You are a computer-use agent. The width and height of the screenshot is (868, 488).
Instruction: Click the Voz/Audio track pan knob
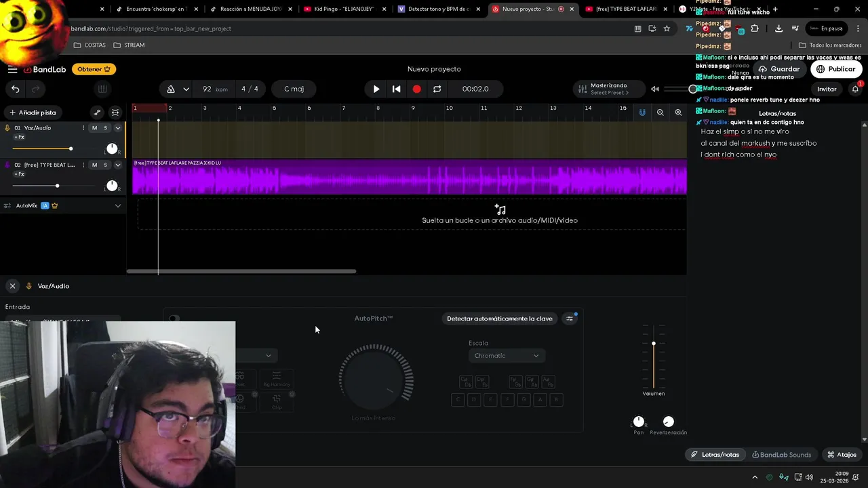pyautogui.click(x=112, y=148)
